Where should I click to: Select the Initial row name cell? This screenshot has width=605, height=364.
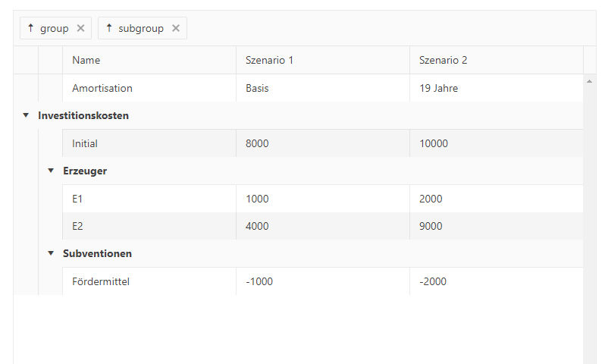click(85, 143)
